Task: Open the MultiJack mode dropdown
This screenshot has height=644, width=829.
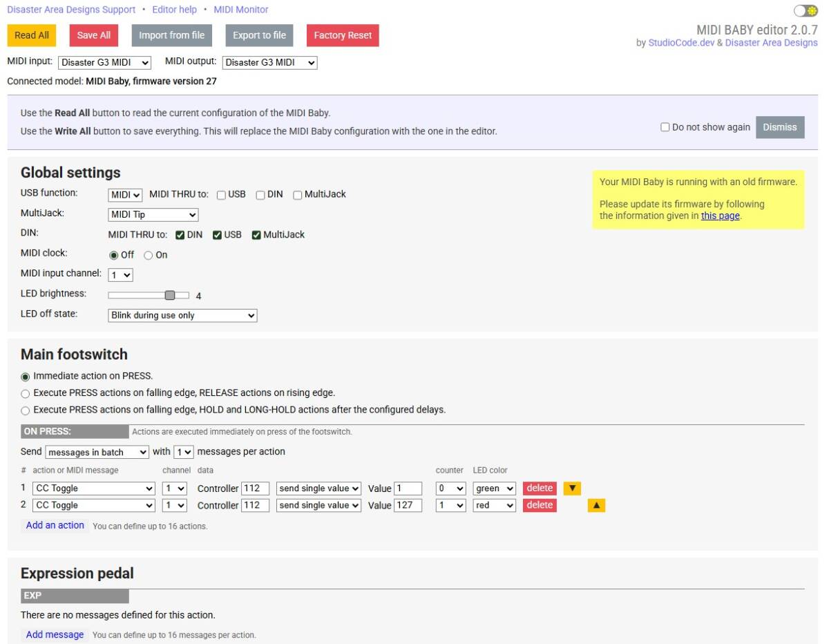Action: click(153, 215)
